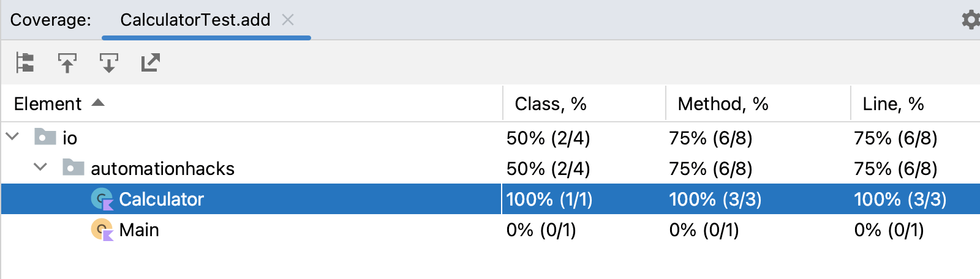Click the automationhacks package folder icon
This screenshot has width=980, height=279.
73,168
